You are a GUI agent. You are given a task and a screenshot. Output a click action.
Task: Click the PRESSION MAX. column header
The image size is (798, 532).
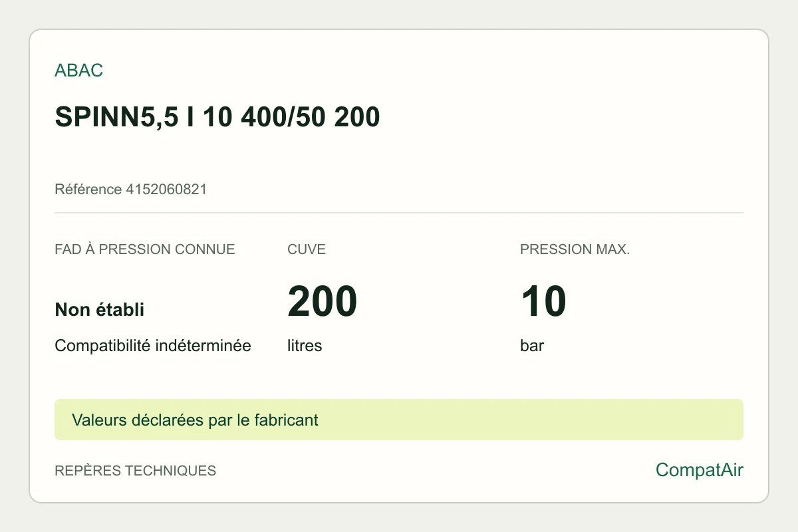click(575, 249)
